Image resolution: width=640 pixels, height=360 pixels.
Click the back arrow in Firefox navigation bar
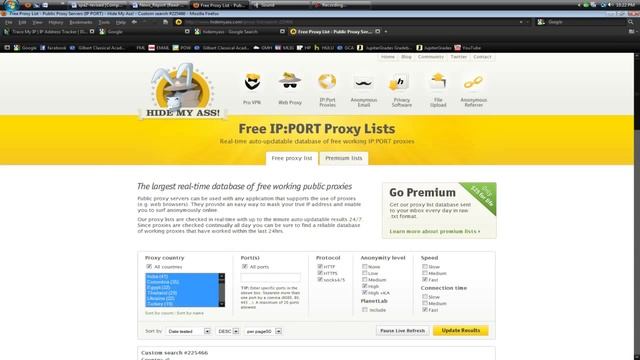pyautogui.click(x=134, y=22)
